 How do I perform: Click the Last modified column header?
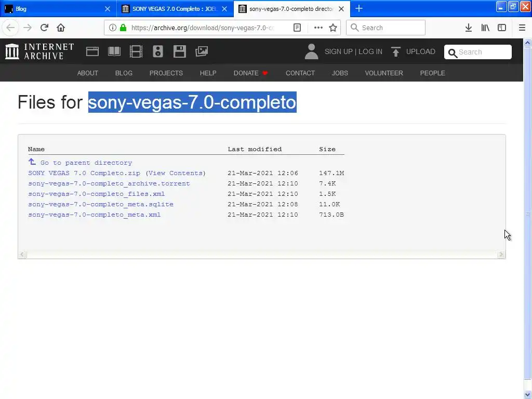click(x=255, y=149)
